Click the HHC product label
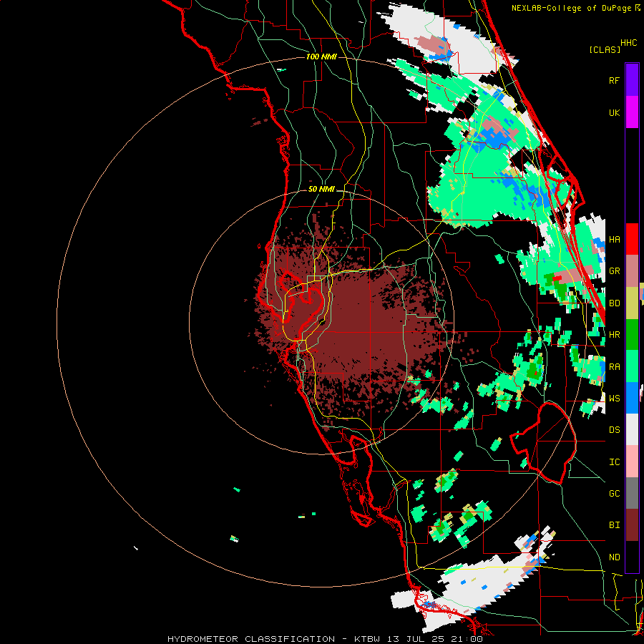This screenshot has width=644, height=644. click(x=628, y=43)
